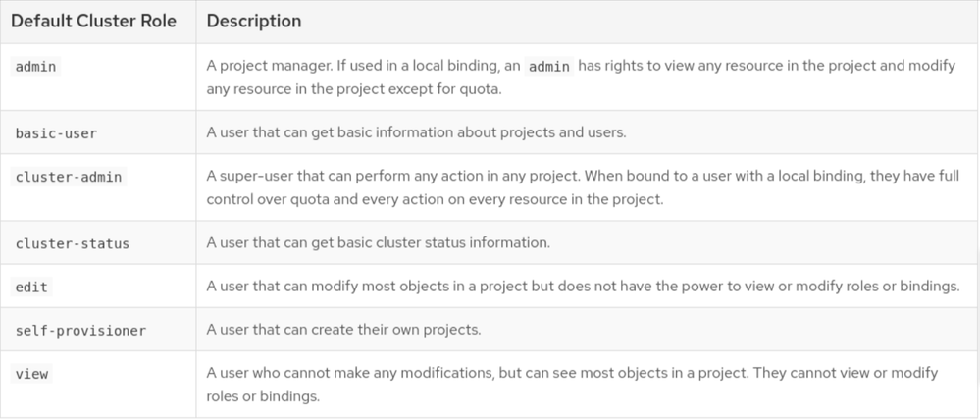Click inline 'admin' code in the description text
980x419 pixels.
pyautogui.click(x=548, y=67)
